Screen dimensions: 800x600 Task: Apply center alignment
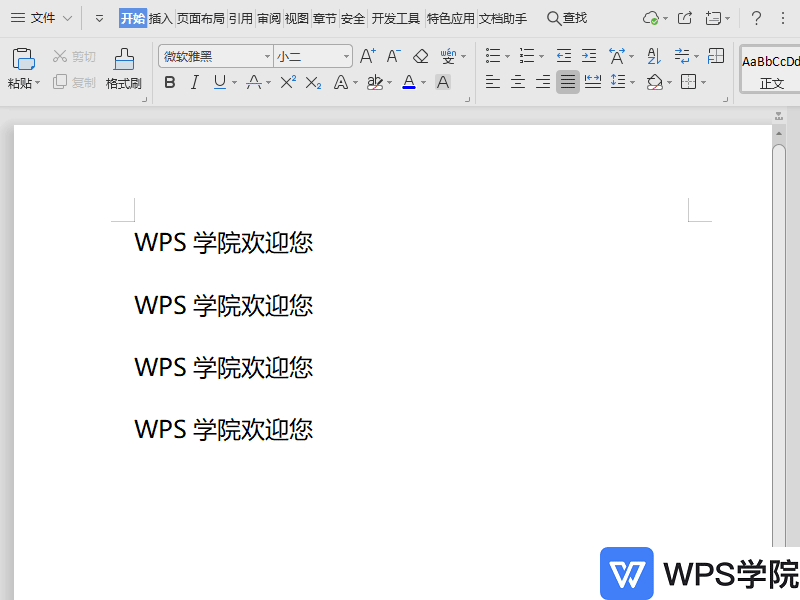(x=518, y=82)
